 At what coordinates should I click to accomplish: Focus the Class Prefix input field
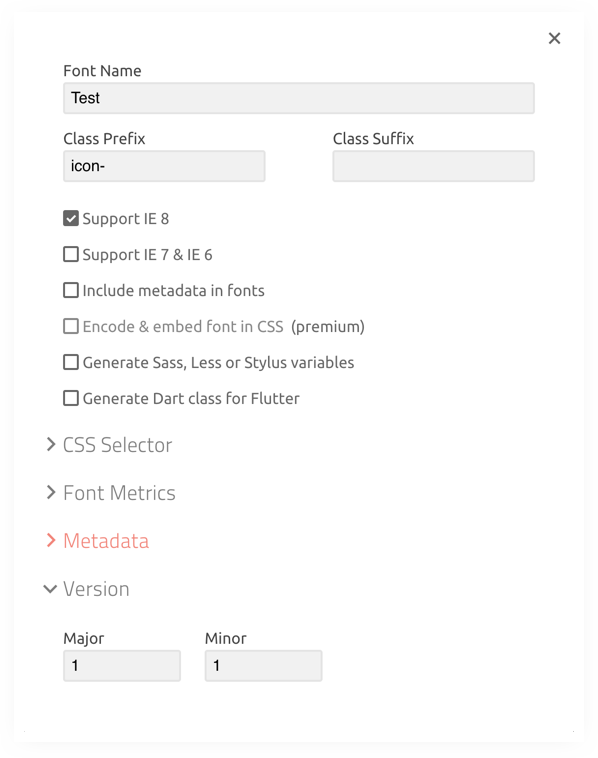pos(164,166)
